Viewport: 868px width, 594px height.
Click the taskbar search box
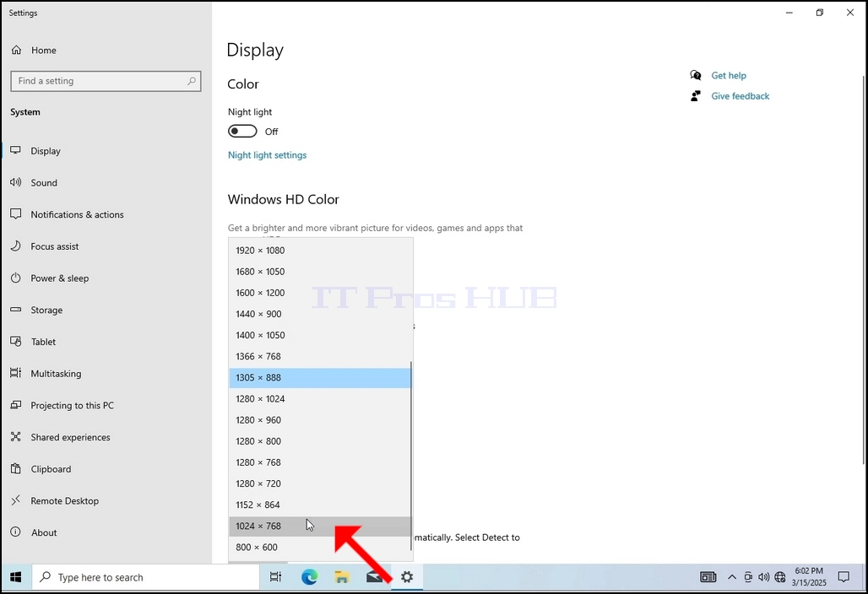tap(145, 577)
